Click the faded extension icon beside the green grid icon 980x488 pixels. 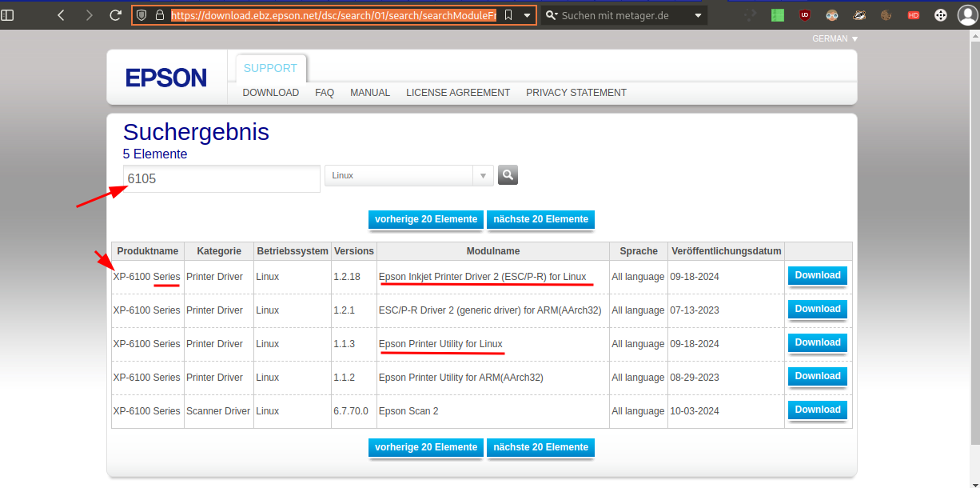pos(751,15)
